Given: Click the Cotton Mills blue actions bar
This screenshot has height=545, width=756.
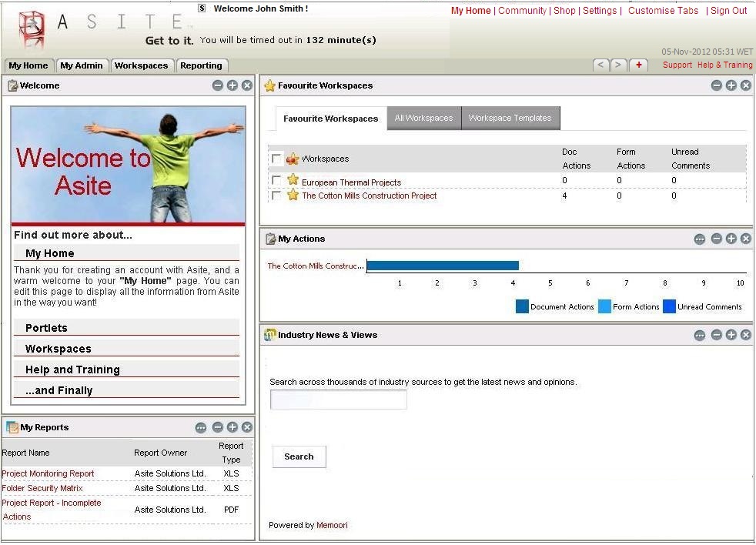Looking at the screenshot, I should (x=443, y=266).
